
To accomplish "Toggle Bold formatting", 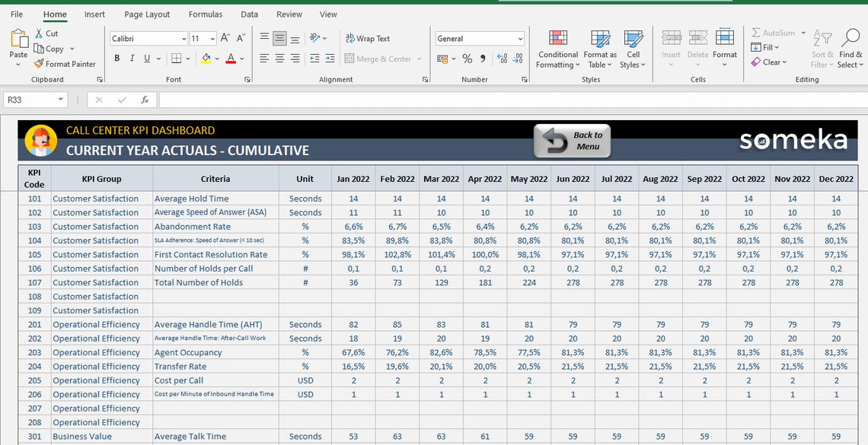I will tap(116, 58).
